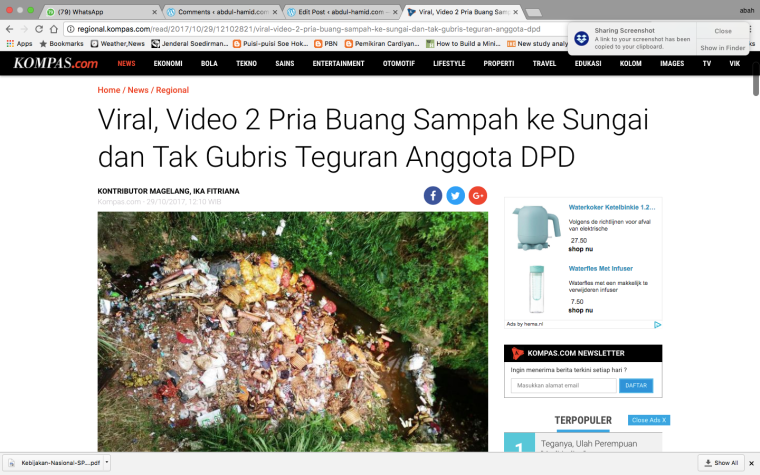
Task: Click the site info icon in address bar
Action: 70,29
